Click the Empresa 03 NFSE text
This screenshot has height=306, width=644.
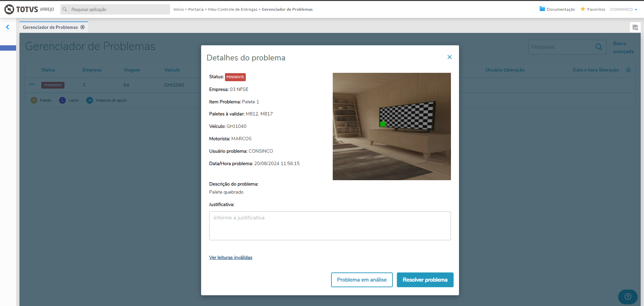(229, 89)
